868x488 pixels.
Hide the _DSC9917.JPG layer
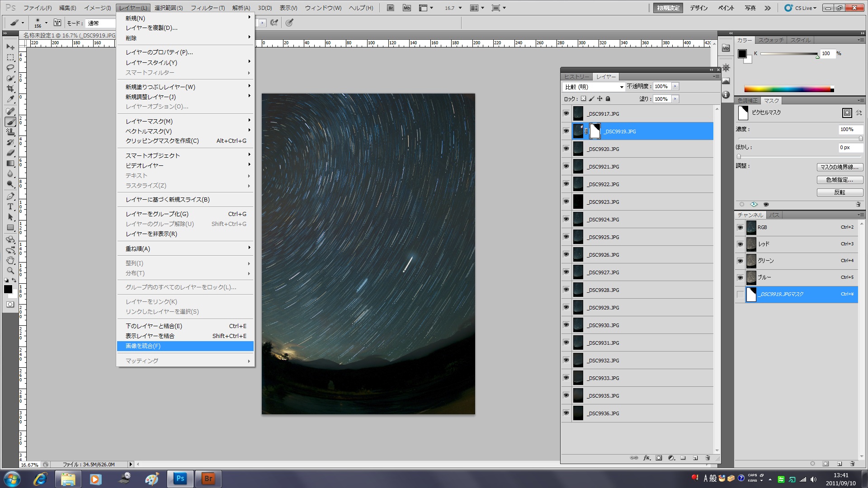566,113
